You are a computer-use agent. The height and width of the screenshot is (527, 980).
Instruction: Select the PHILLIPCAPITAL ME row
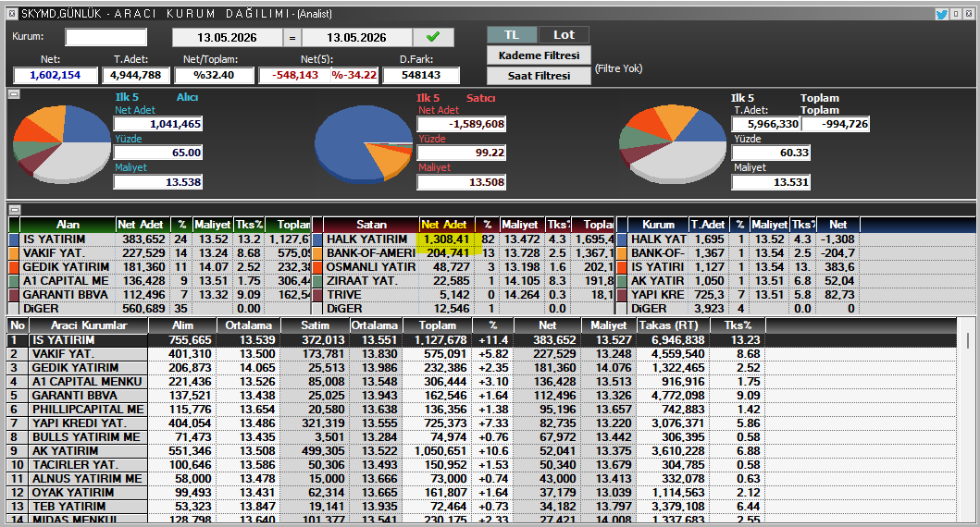[481, 409]
